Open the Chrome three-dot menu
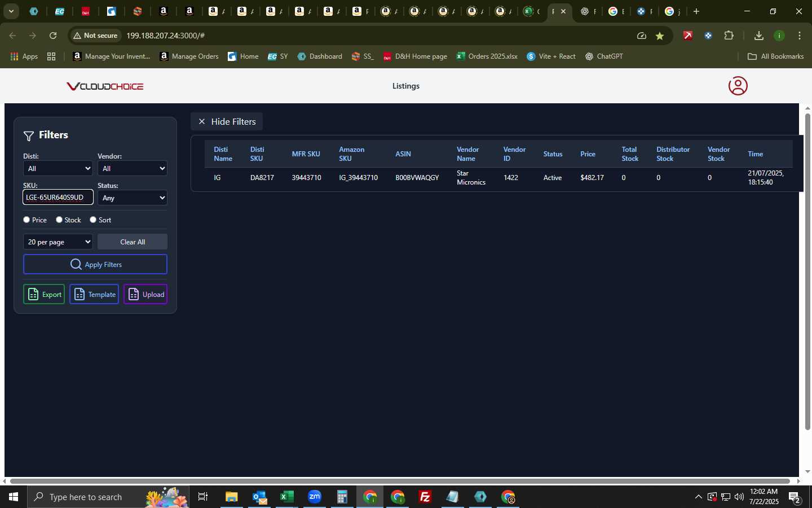 point(800,36)
